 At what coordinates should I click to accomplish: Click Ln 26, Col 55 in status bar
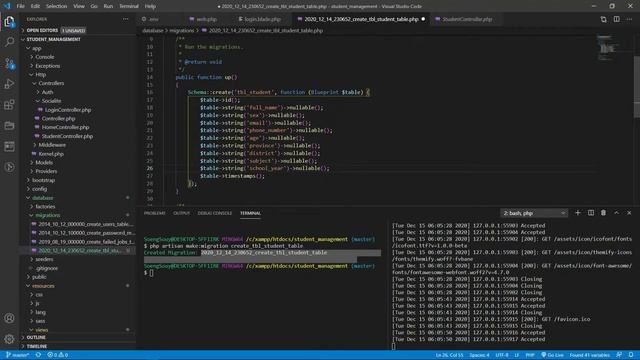point(449,355)
